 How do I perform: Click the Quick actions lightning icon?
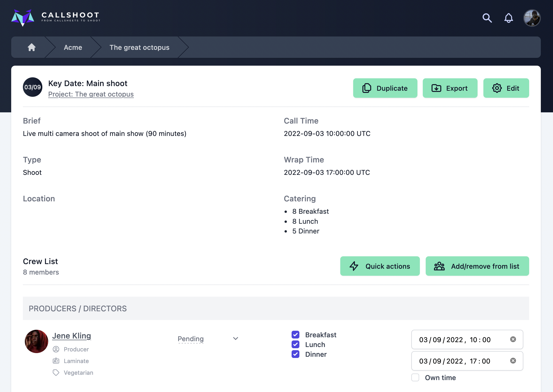click(354, 266)
